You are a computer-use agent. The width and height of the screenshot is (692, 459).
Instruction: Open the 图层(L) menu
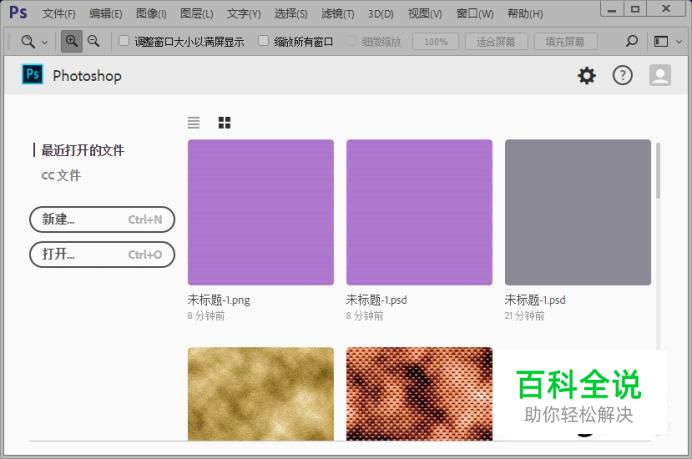pyautogui.click(x=196, y=14)
